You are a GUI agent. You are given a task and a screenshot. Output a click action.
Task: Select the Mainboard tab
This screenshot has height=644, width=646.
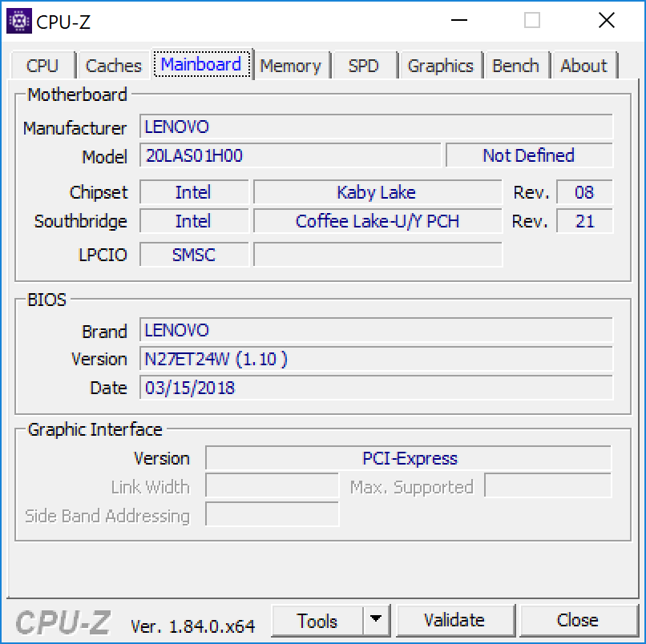201,64
